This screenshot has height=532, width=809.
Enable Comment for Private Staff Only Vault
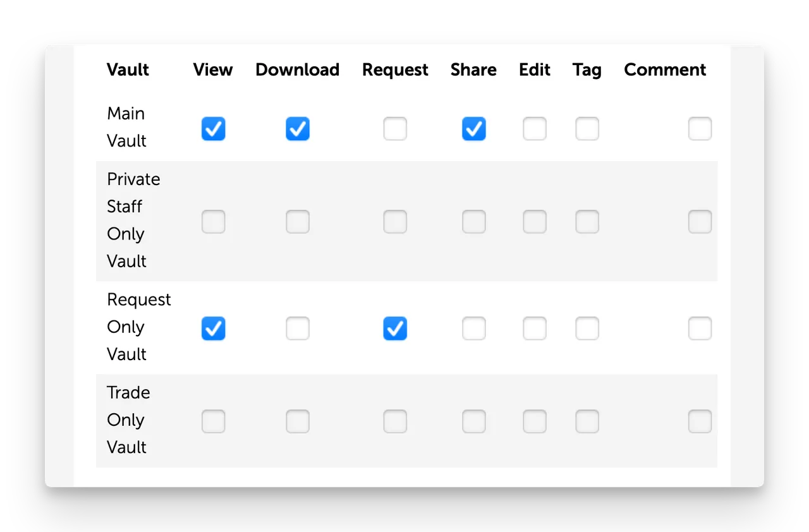point(700,222)
